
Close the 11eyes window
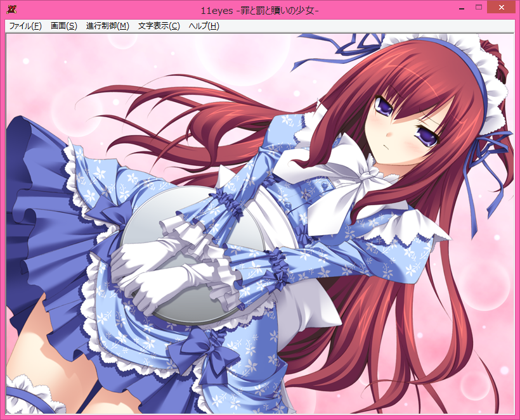501,8
